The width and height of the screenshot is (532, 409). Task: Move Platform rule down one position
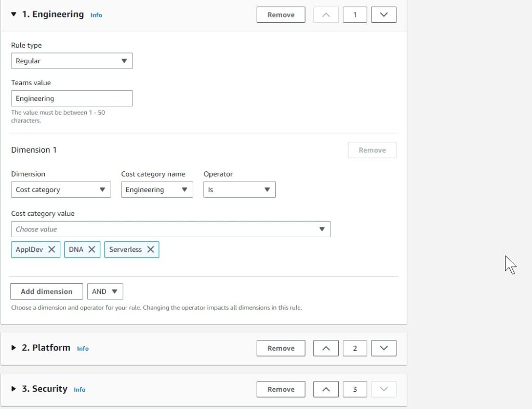coord(384,348)
